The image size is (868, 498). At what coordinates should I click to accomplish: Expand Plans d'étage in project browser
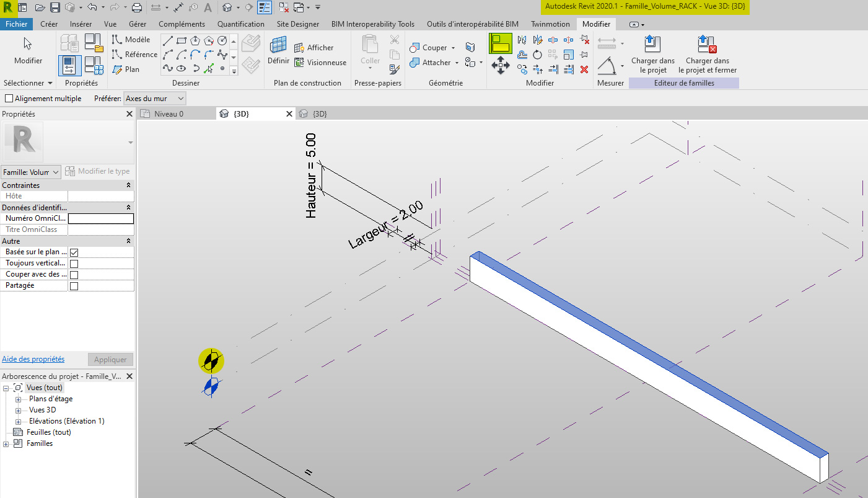coord(18,398)
